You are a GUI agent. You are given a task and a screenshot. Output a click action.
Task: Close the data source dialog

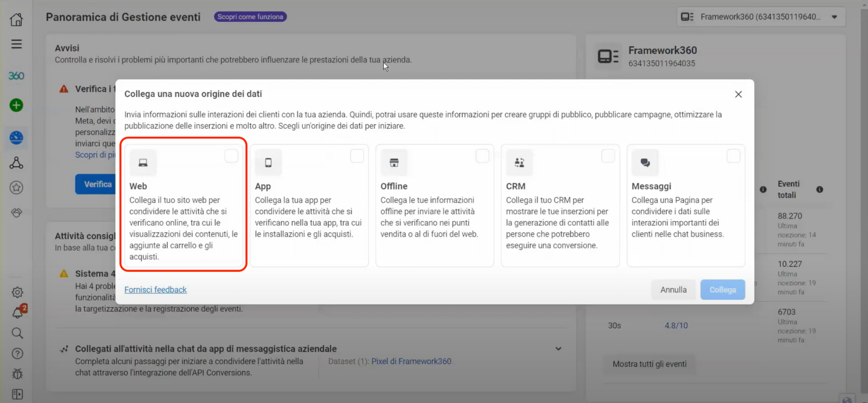pyautogui.click(x=738, y=94)
